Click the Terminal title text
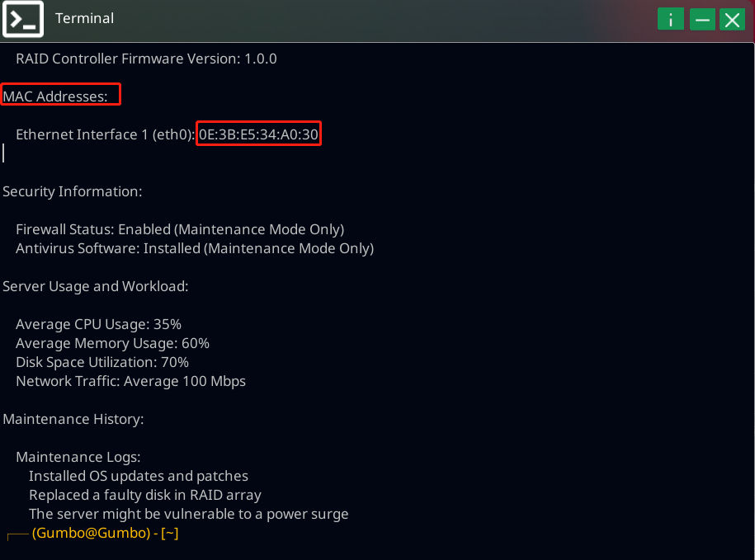This screenshot has height=560, width=755. click(x=84, y=18)
